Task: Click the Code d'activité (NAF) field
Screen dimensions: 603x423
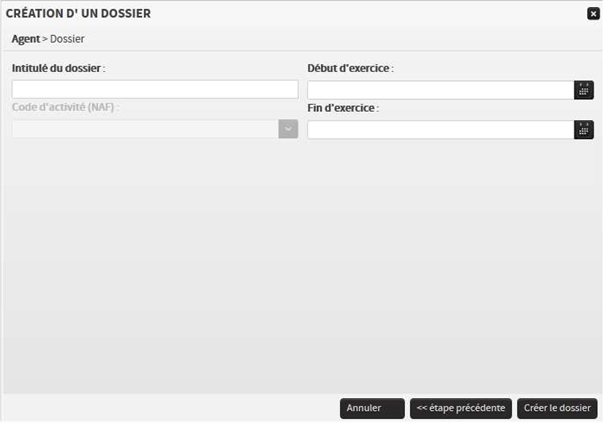Action: (145, 129)
